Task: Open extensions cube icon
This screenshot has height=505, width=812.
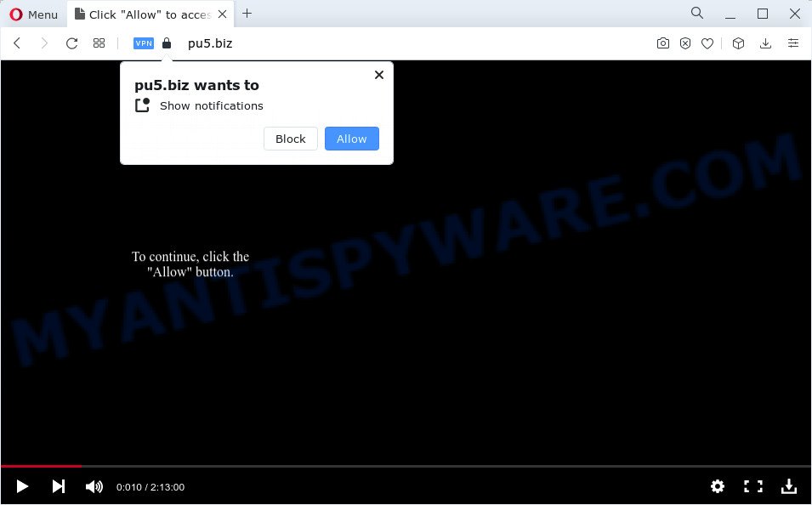Action: coord(739,43)
